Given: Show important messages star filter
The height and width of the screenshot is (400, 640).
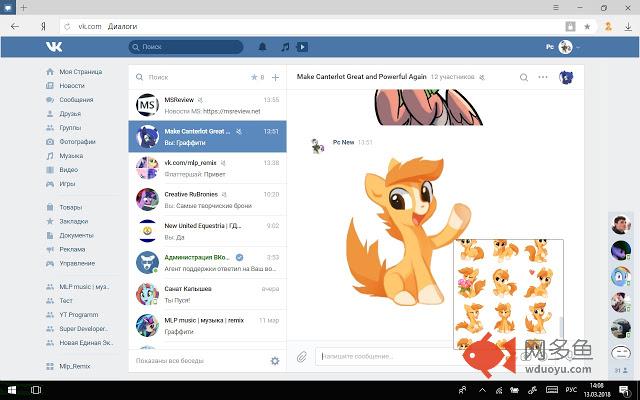Looking at the screenshot, I should (x=257, y=77).
